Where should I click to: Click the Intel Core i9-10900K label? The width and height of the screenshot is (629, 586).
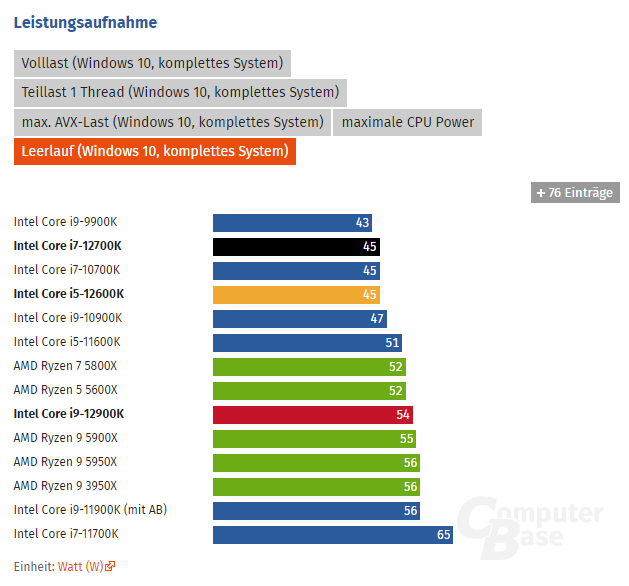click(68, 318)
